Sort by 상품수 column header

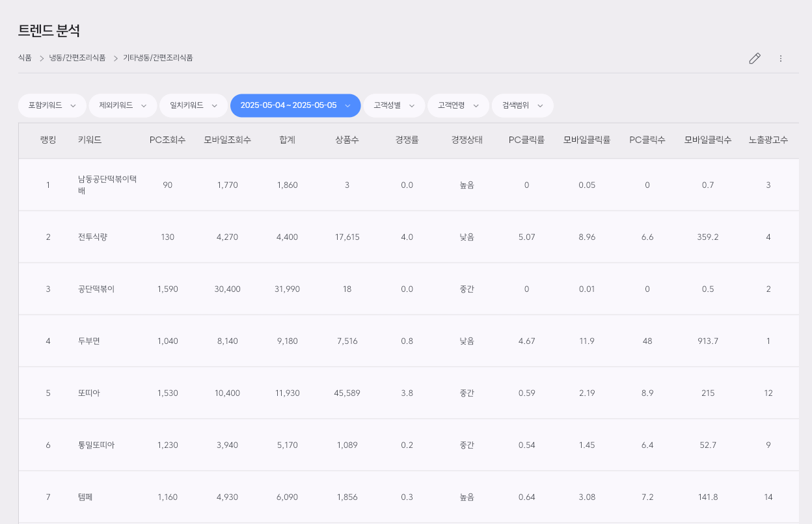coord(347,140)
